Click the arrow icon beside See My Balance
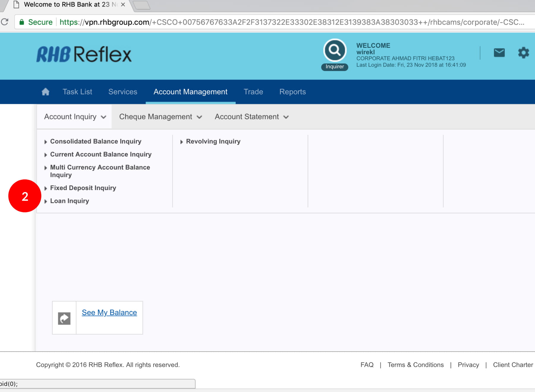535x392 pixels. [64, 318]
